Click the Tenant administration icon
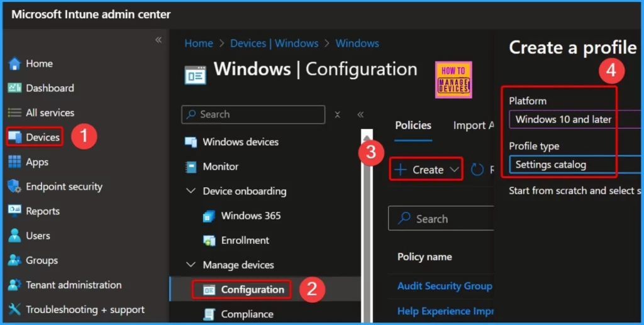 point(15,285)
